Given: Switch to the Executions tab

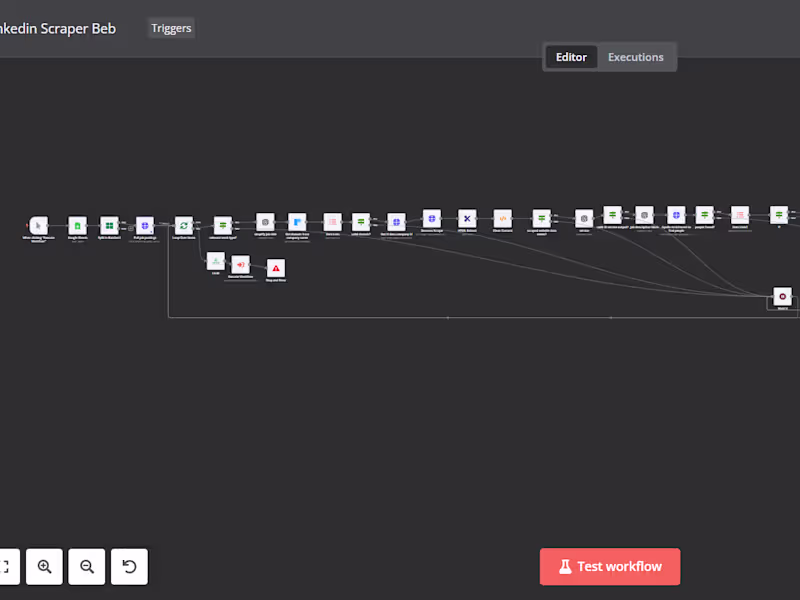Looking at the screenshot, I should pos(636,57).
